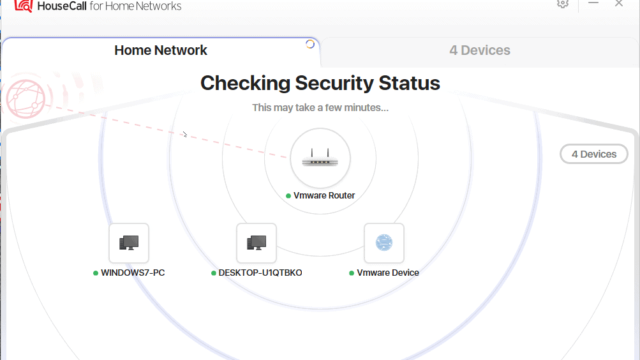Click the 4 Devices pill button
The image size is (640, 360).
594,154
